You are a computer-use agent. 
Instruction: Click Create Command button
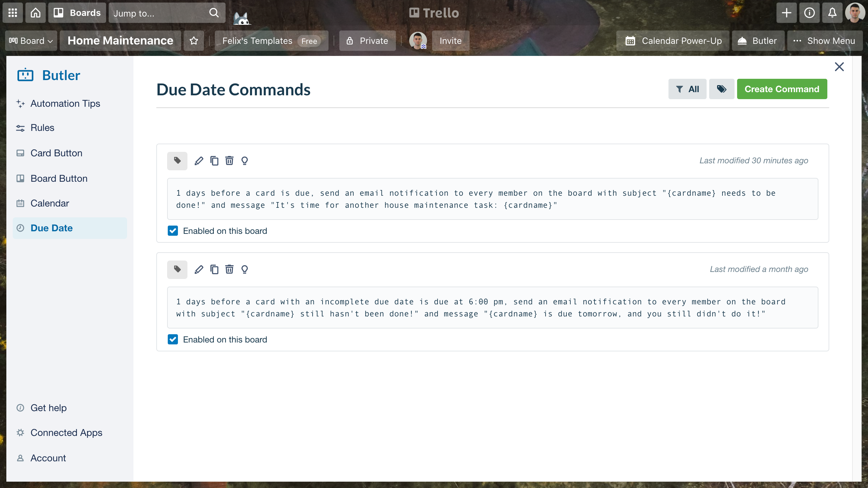coord(782,89)
